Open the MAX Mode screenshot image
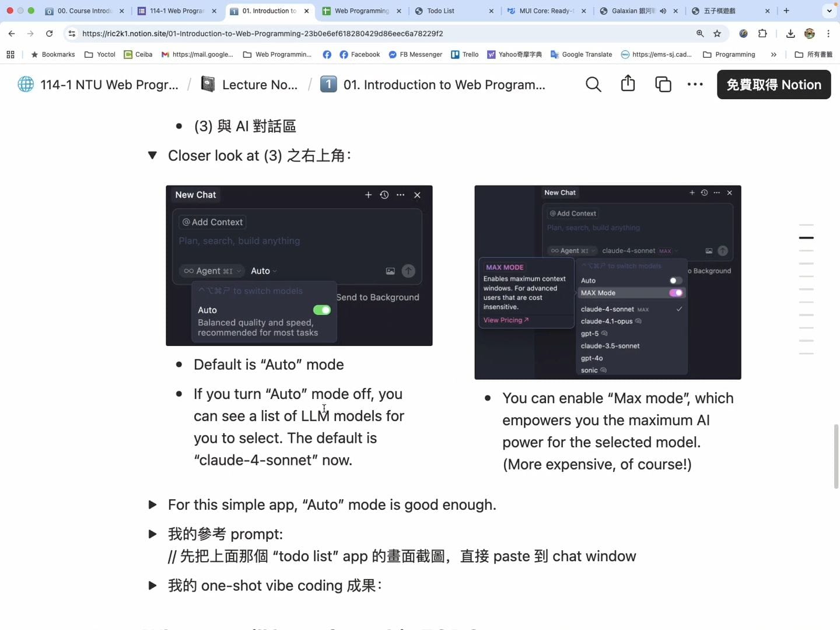This screenshot has width=840, height=630. [x=607, y=282]
